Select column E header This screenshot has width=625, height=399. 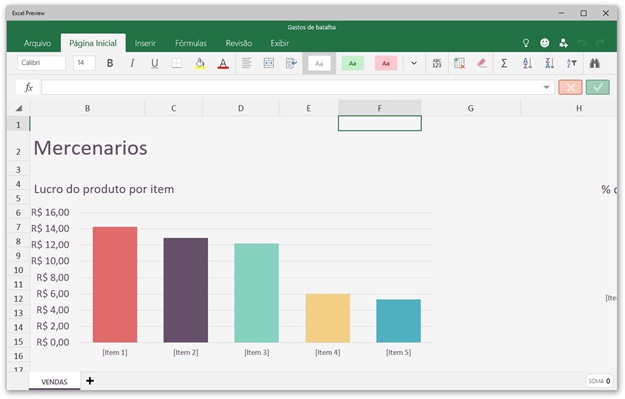click(309, 108)
